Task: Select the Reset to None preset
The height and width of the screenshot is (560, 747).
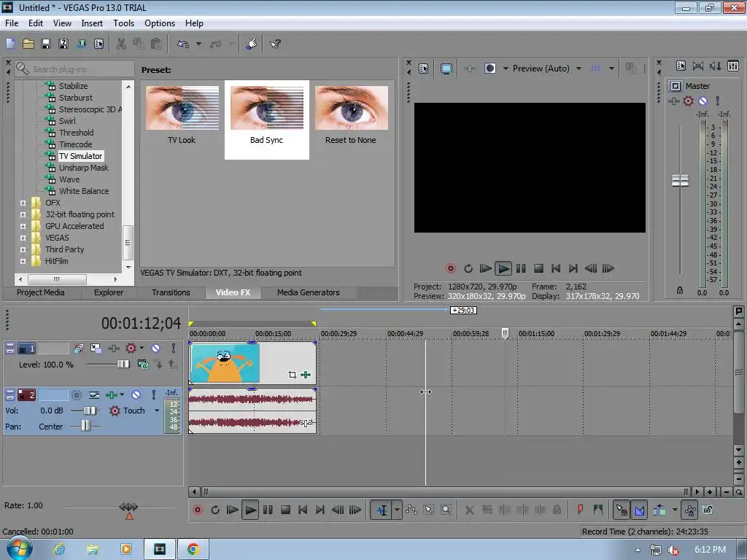Action: point(351,114)
